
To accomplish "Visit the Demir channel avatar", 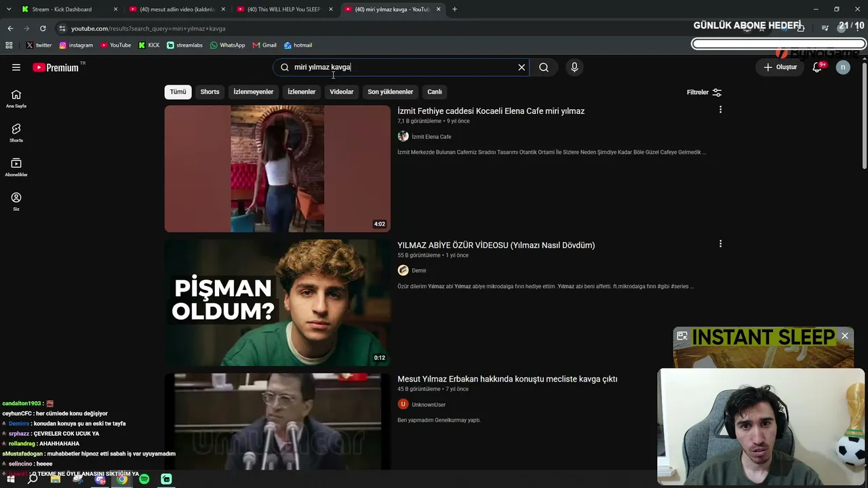I will 403,270.
